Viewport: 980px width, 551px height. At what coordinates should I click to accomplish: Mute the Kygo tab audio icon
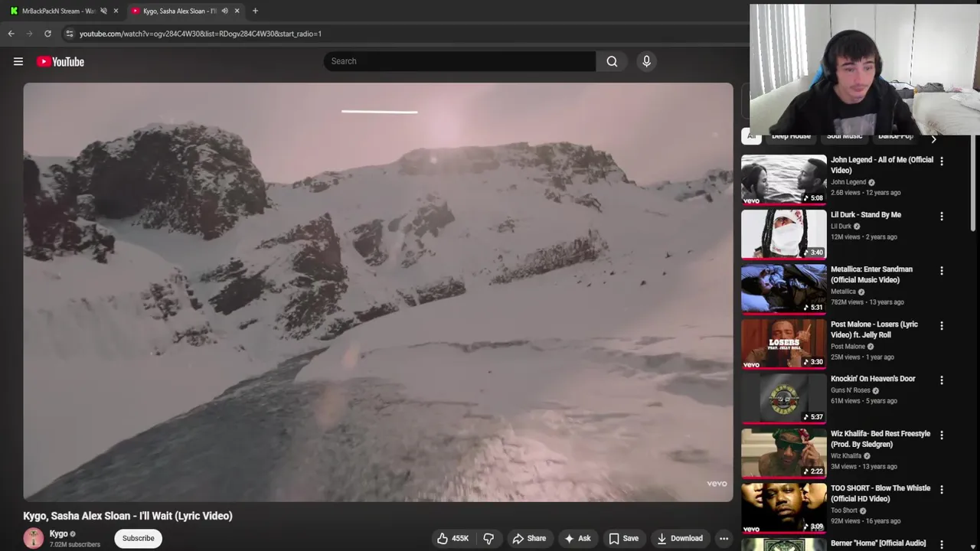[x=224, y=11]
